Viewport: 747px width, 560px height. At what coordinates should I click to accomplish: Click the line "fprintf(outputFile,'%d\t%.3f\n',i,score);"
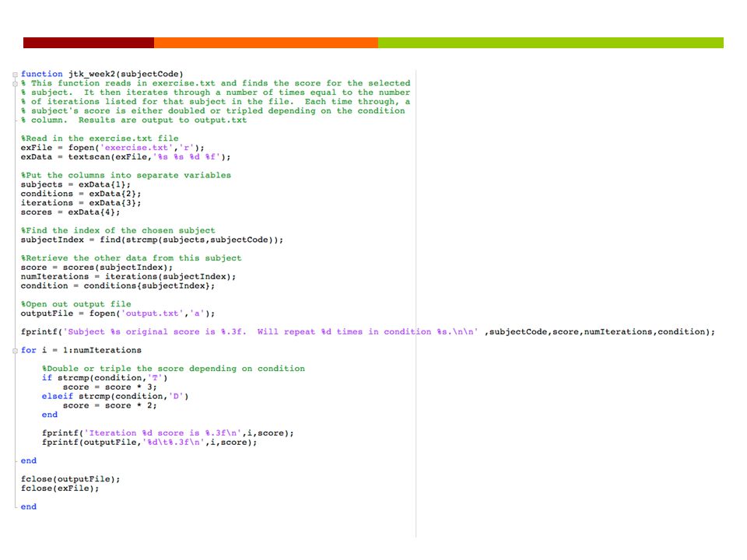click(149, 443)
